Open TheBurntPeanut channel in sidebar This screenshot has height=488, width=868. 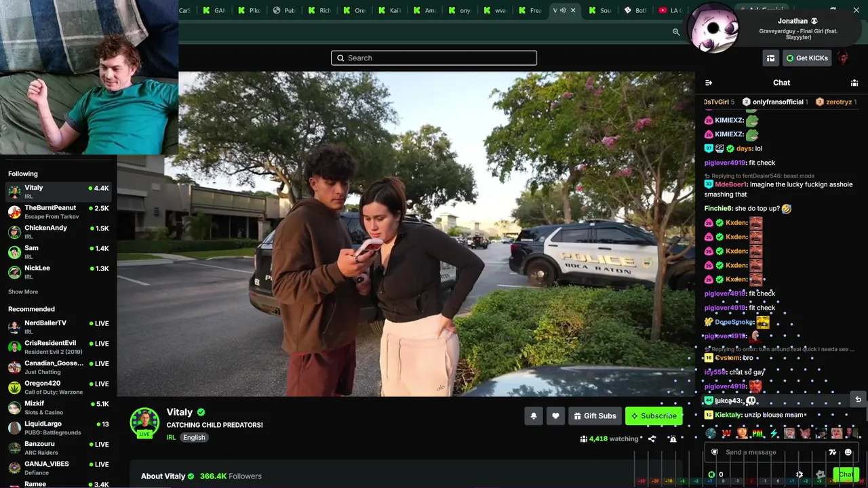pos(58,212)
